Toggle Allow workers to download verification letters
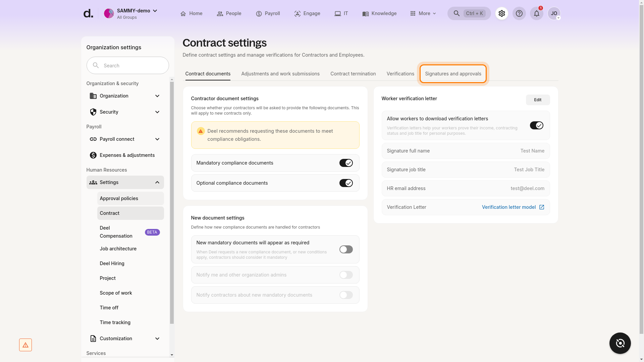The image size is (644, 362). click(x=537, y=125)
